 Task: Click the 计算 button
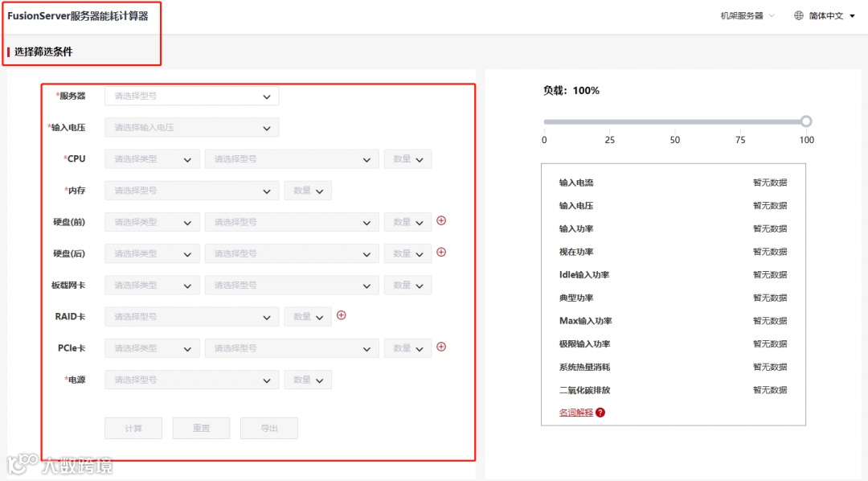133,429
